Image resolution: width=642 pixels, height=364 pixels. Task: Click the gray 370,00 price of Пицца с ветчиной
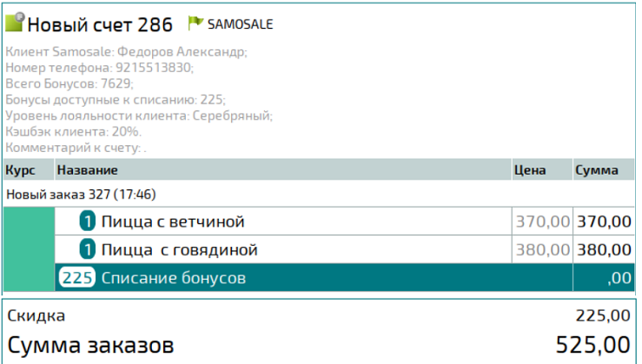(543, 222)
